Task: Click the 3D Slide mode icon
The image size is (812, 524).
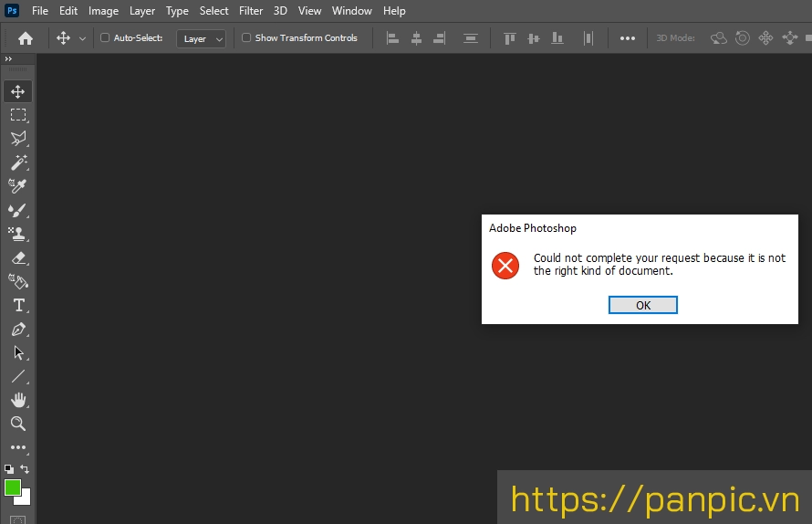Action: pyautogui.click(x=790, y=38)
